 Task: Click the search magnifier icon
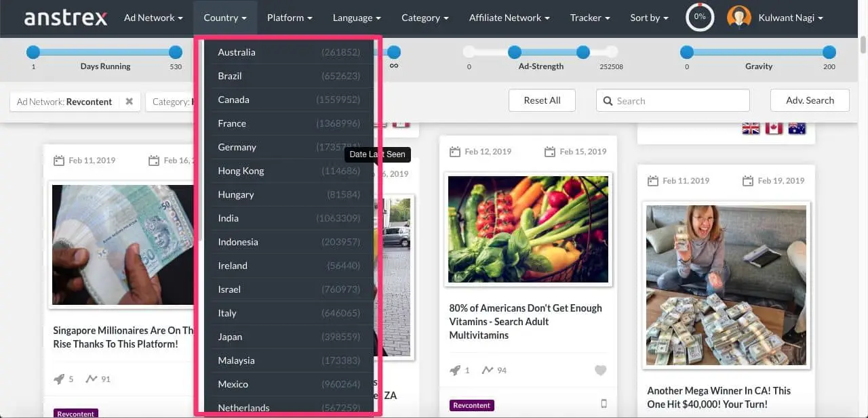click(608, 101)
